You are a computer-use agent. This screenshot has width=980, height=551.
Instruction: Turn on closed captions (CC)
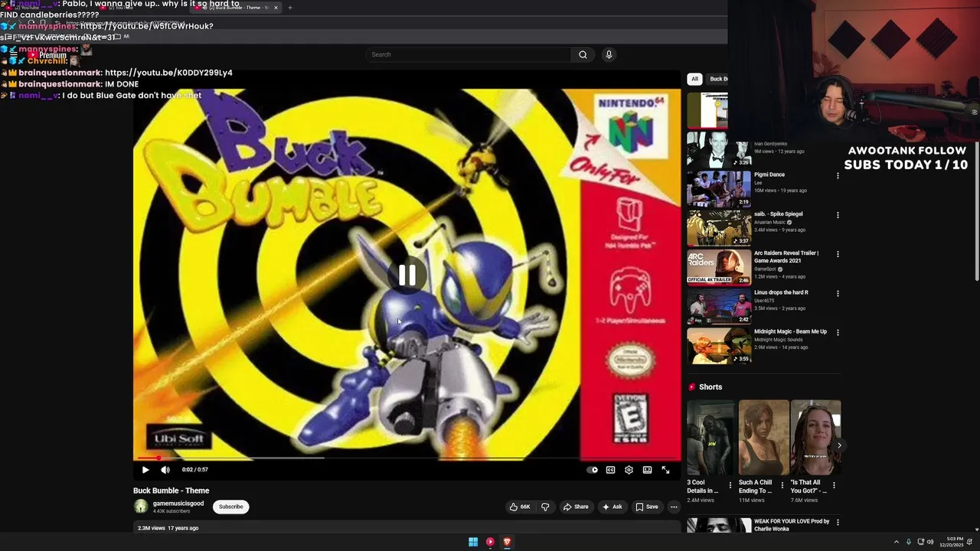610,470
